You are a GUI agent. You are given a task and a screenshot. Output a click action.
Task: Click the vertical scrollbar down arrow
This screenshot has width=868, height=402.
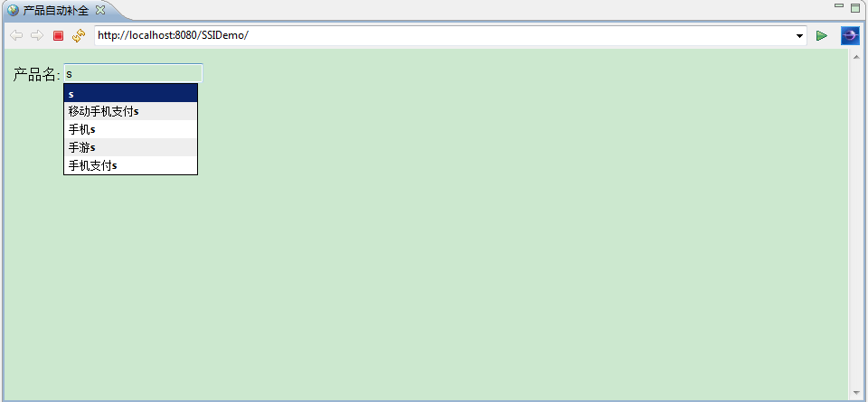[856, 393]
